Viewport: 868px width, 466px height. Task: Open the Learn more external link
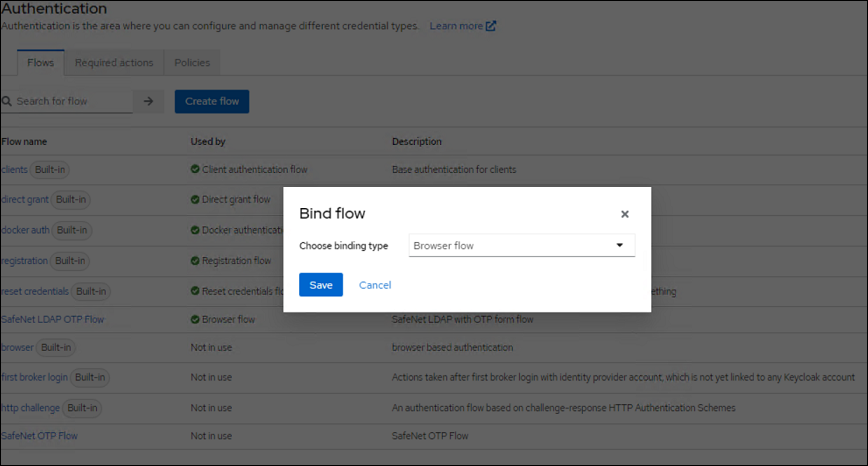click(x=462, y=26)
